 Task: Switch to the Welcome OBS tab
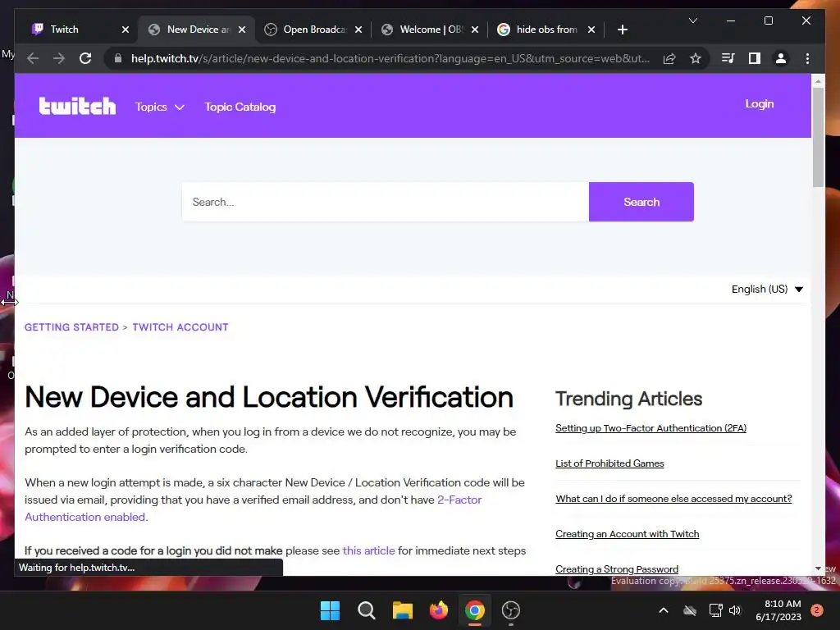pyautogui.click(x=429, y=30)
